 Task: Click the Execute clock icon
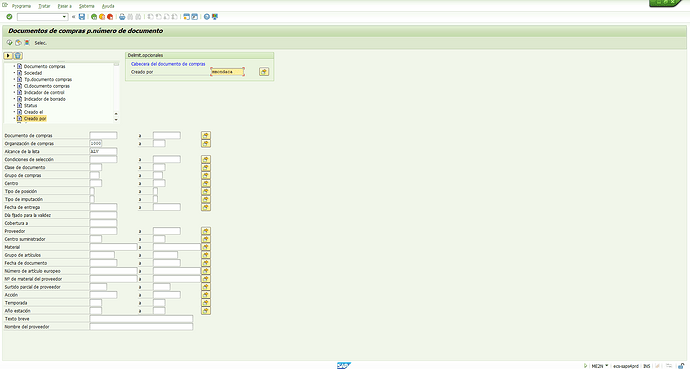point(9,43)
